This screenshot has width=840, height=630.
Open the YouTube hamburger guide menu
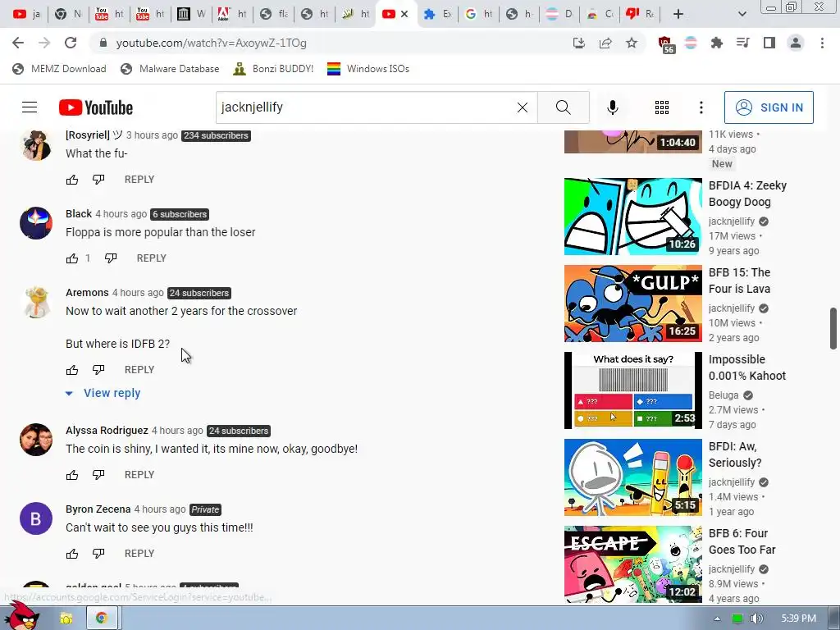[30, 107]
